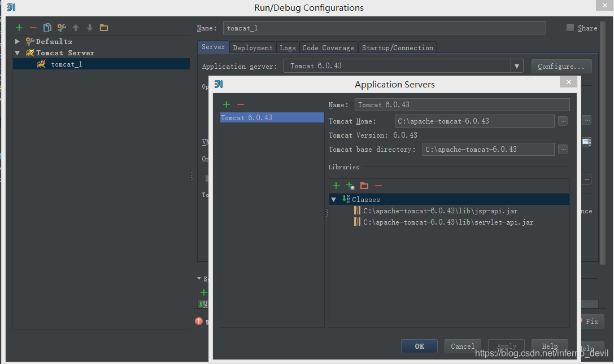Click the Configure... button

tap(561, 67)
